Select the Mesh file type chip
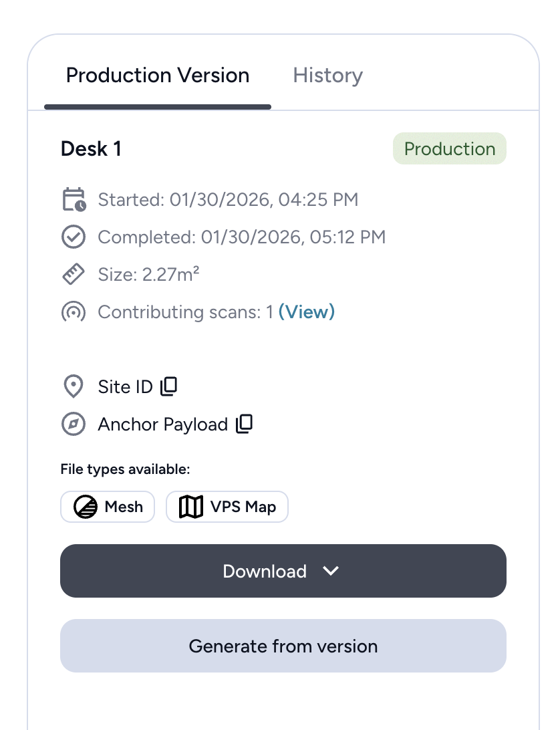This screenshot has height=730, width=560. click(x=108, y=507)
